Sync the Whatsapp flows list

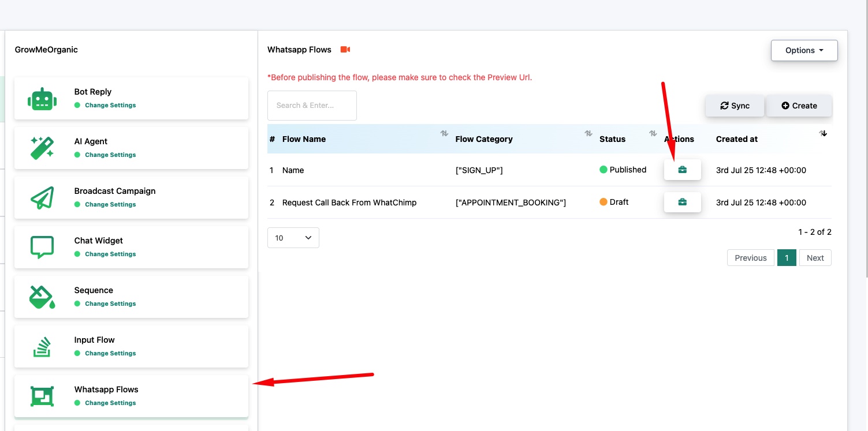(x=735, y=106)
